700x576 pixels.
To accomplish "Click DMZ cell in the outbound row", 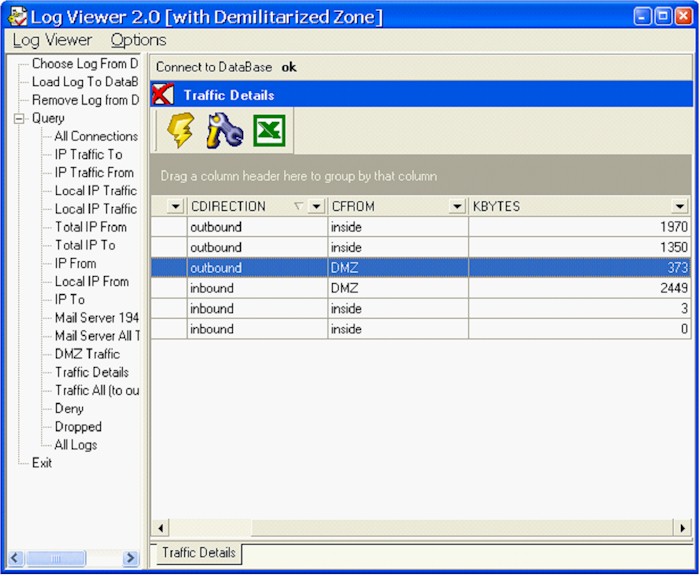I will [x=398, y=268].
